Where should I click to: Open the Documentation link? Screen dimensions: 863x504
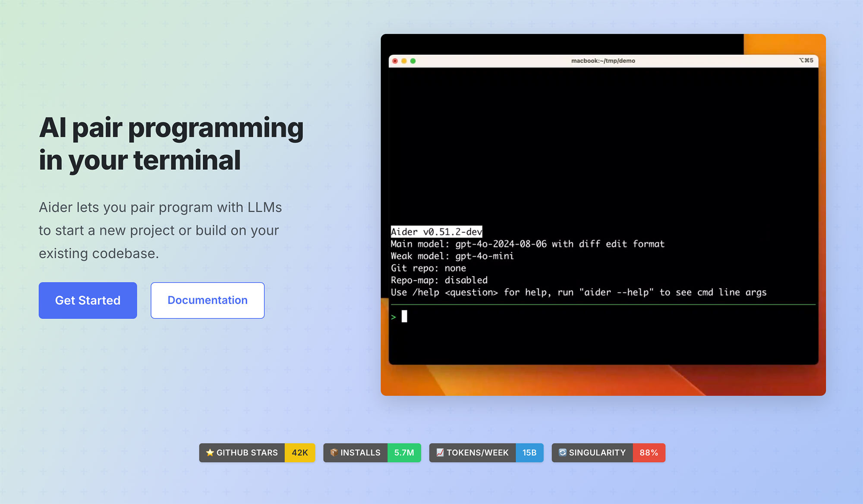tap(208, 301)
